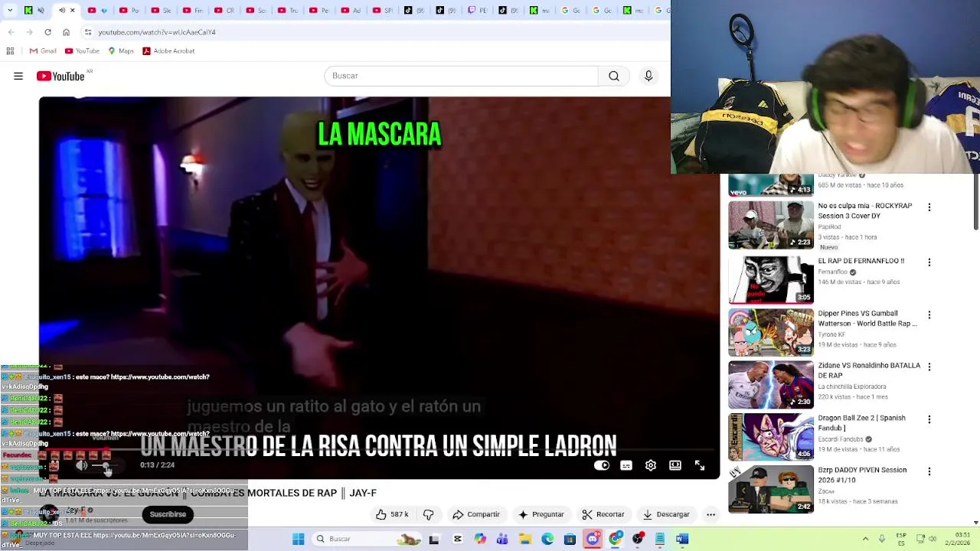Subscribe with the Suscribirse button
980x551 pixels.
168,514
